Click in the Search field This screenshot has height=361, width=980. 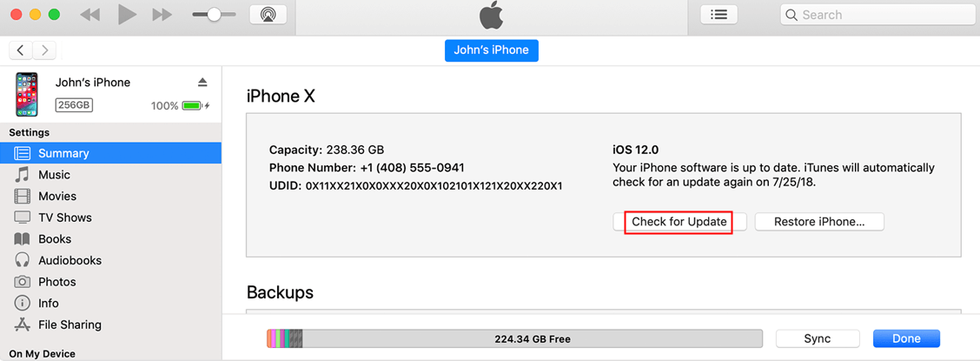tap(877, 15)
